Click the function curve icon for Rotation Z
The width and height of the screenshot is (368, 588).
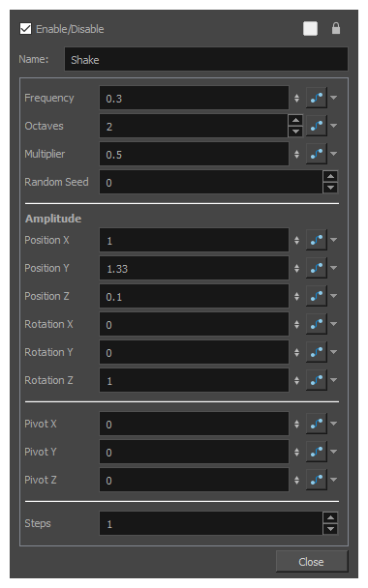tap(316, 380)
